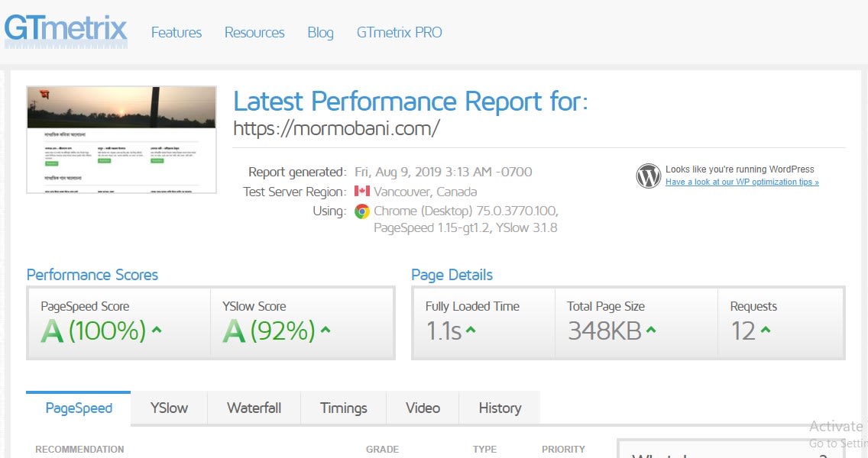Open the History tab
The image size is (868, 458).
[499, 408]
